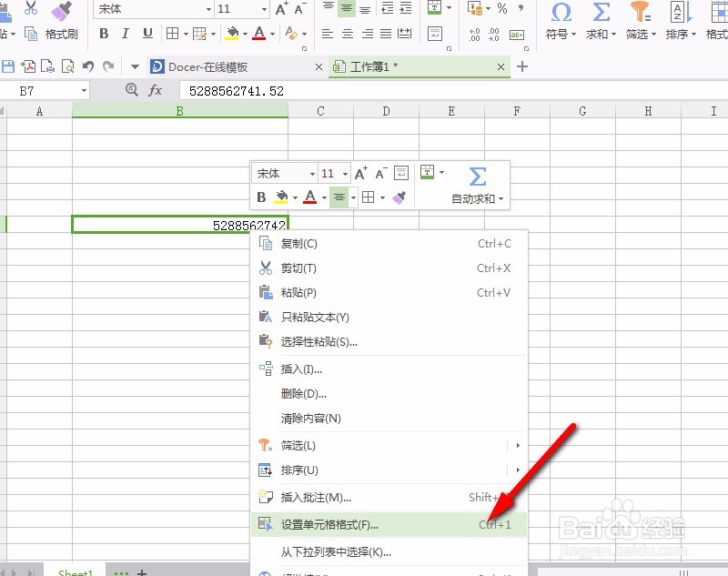The height and width of the screenshot is (576, 728).
Task: Open the Name Box dropdown beside B7
Action: pyautogui.click(x=82, y=90)
